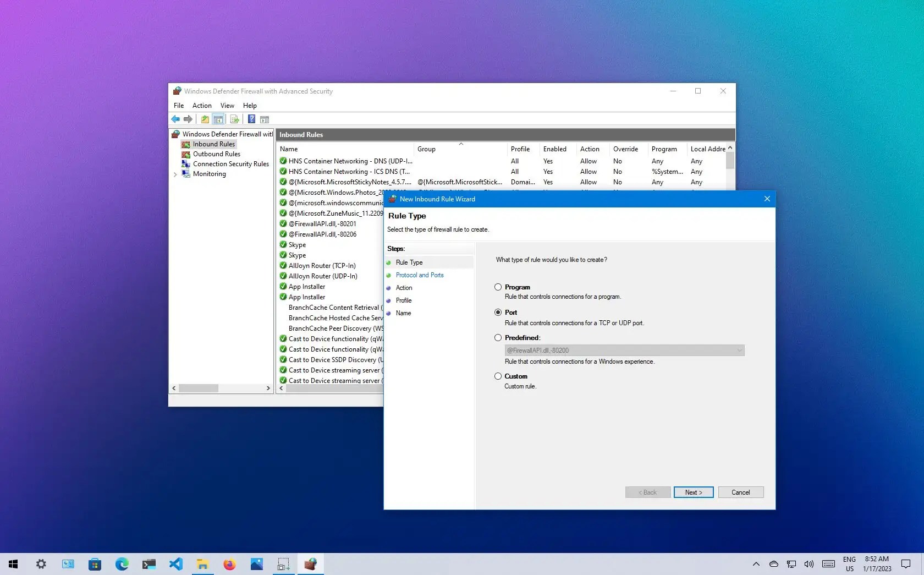Select the Skype inbound rule in the list
The height and width of the screenshot is (575, 924).
[296, 244]
